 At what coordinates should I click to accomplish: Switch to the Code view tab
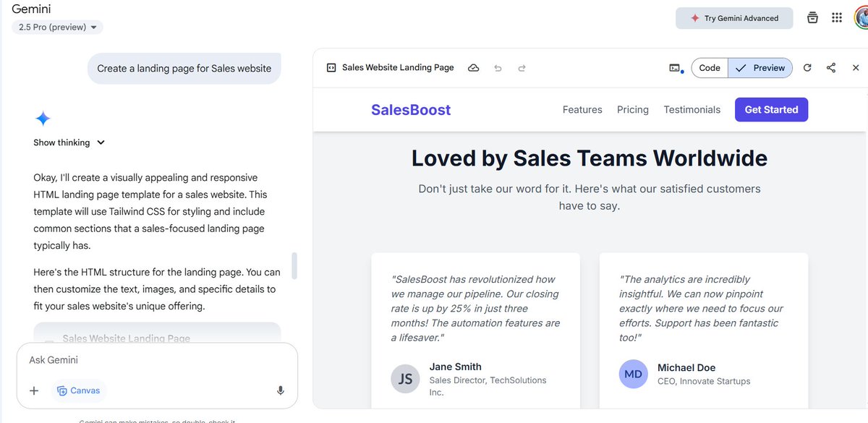coord(710,68)
